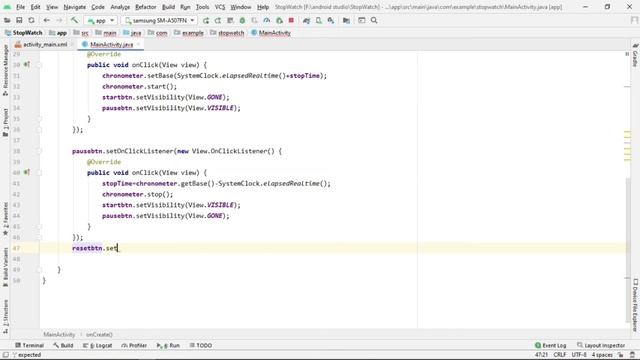Open the Terminal tool window
This screenshot has width=640, height=360.
[29, 345]
